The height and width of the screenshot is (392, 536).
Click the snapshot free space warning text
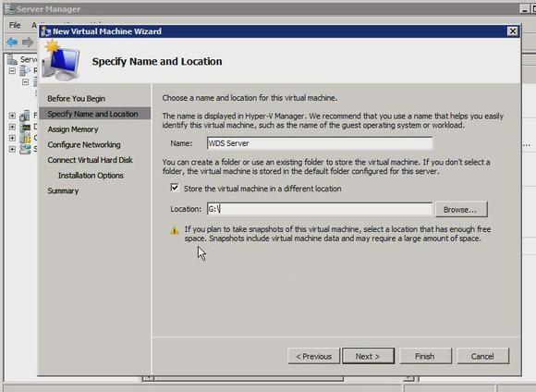tap(337, 234)
